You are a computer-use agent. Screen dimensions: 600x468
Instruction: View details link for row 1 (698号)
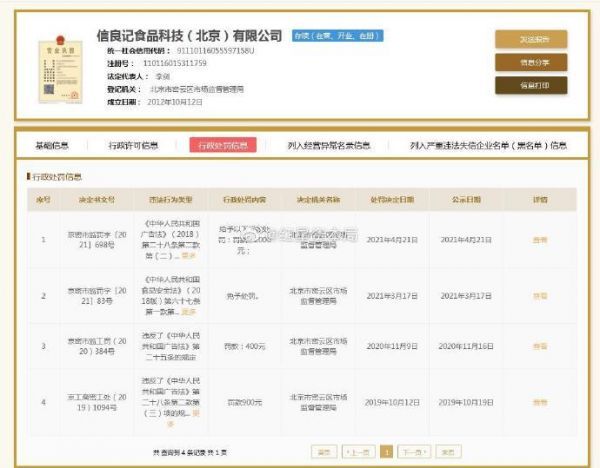click(x=540, y=240)
